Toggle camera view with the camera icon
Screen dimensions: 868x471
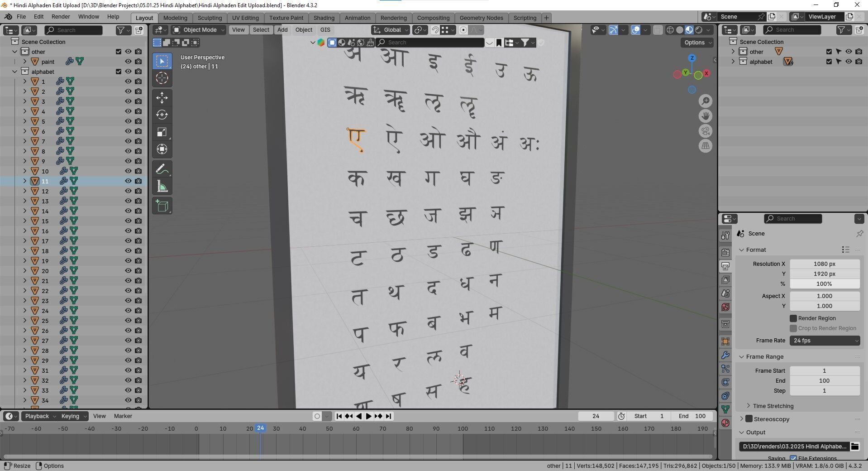point(705,131)
